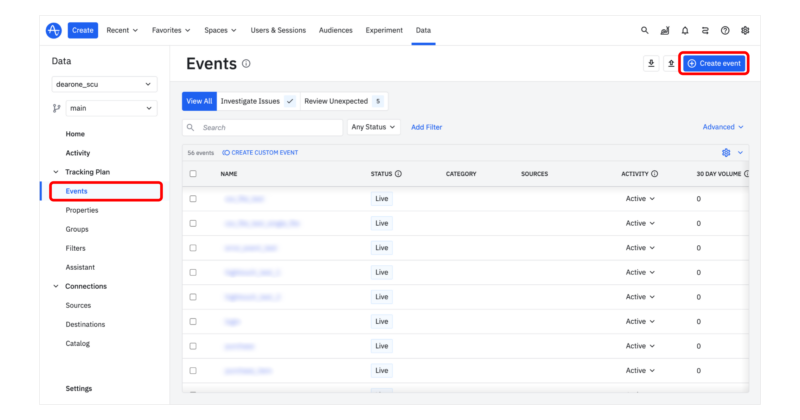
Task: Open the settings gear in top bar
Action: [x=745, y=30]
